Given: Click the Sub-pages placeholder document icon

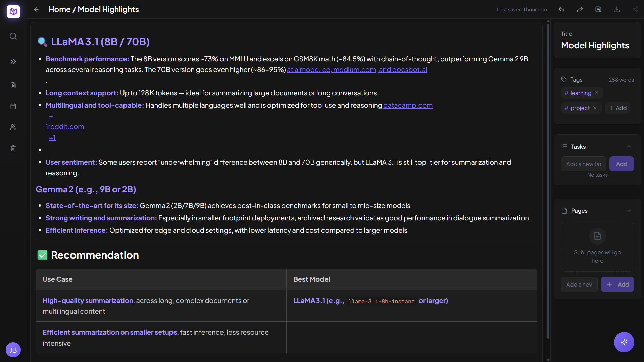Looking at the screenshot, I should point(597,236).
